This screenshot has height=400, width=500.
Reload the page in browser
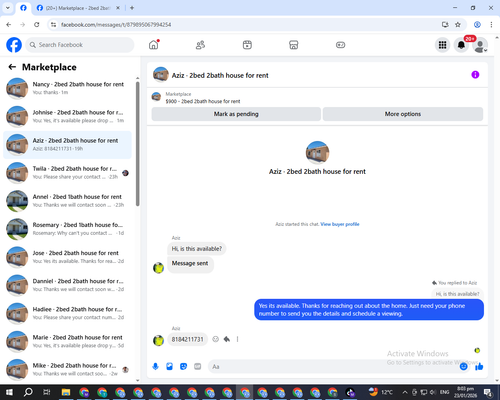pos(37,25)
